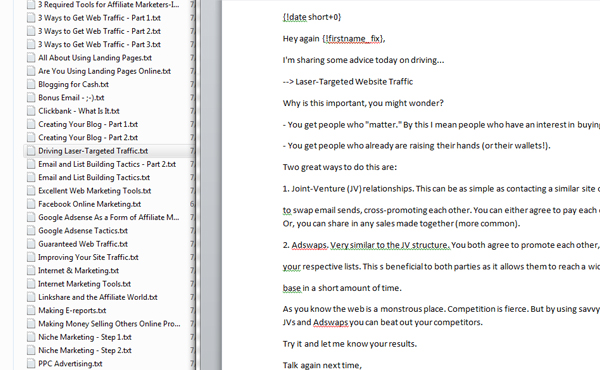The height and width of the screenshot is (370, 600).
Task: Select file 'Guaranteed Web Traffic.txt'
Action: 83,244
